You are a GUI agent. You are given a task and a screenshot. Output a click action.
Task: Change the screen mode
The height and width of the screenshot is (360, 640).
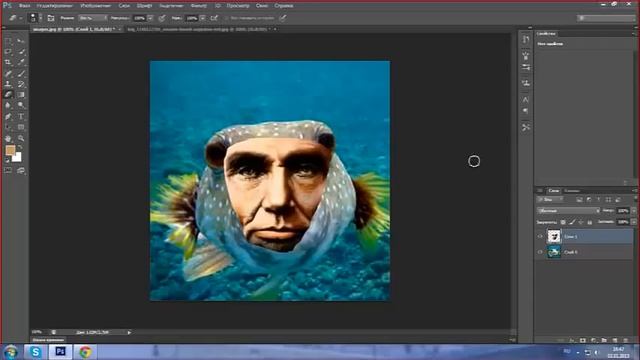pyautogui.click(x=21, y=171)
